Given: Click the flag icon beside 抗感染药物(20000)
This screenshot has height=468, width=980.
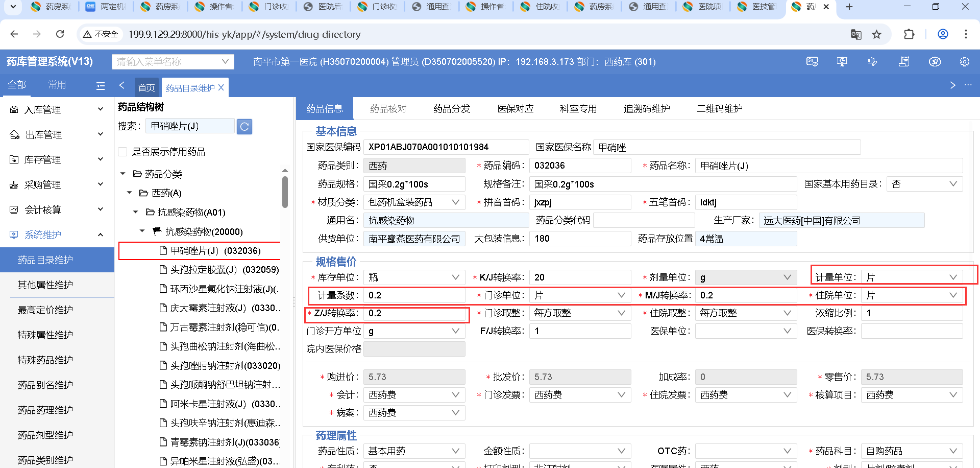Looking at the screenshot, I should pos(157,231).
